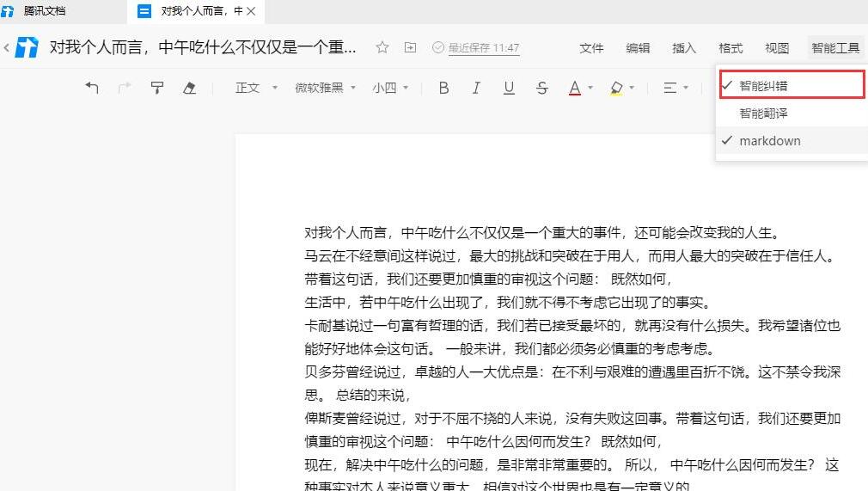Viewport: 868px width, 491px height.
Task: Toggle italic formatting
Action: (476, 88)
